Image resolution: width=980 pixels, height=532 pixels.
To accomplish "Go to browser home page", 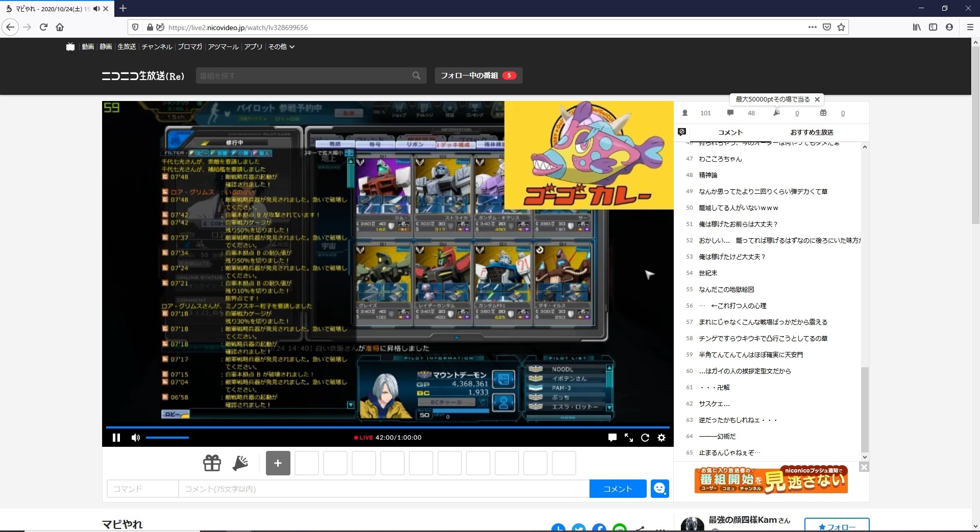I will [x=60, y=27].
